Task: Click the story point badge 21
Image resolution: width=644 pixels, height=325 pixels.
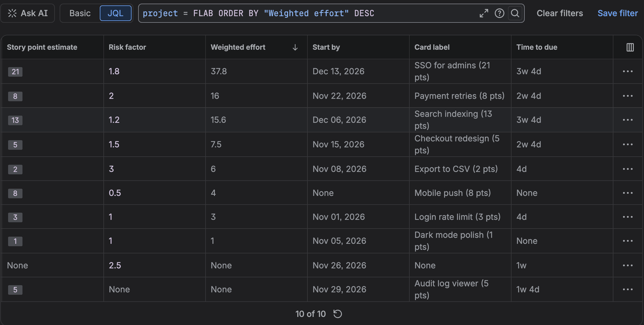Action: click(x=15, y=72)
